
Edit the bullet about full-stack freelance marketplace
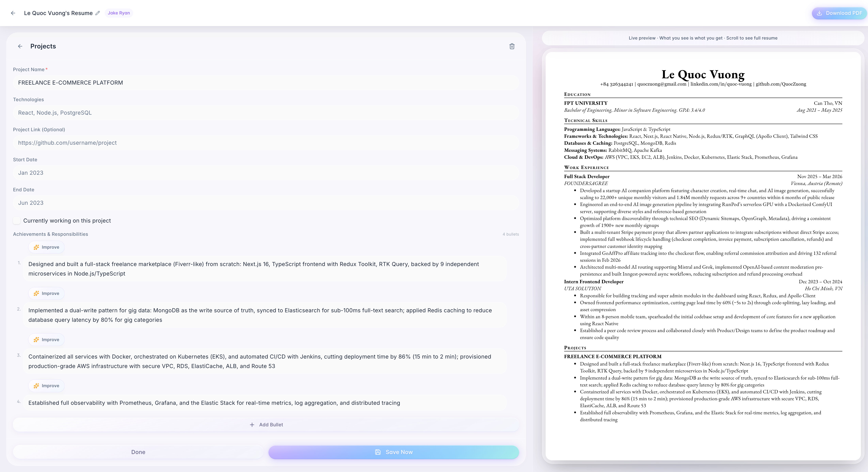[265, 269]
